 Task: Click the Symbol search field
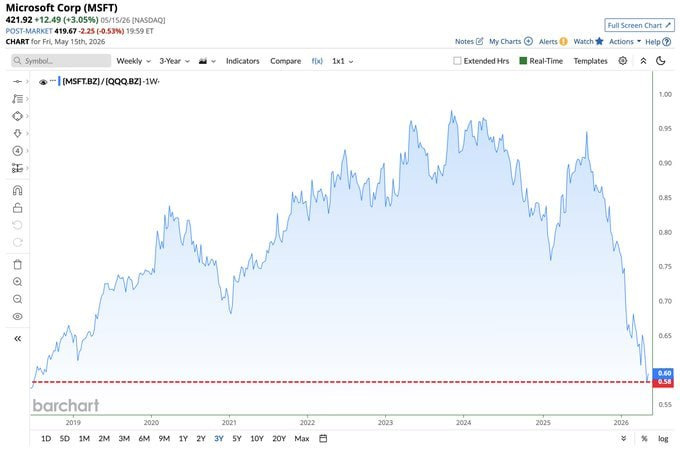tap(61, 61)
